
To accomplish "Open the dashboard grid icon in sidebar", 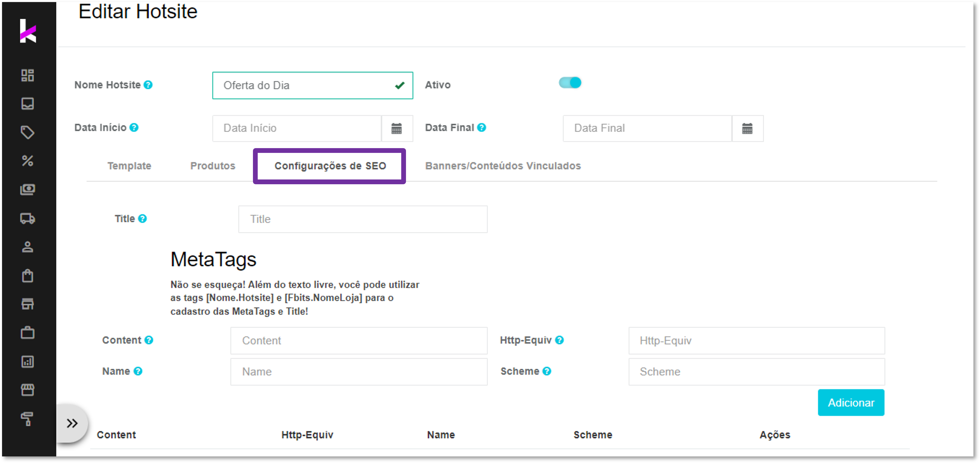I will pyautogui.click(x=28, y=75).
